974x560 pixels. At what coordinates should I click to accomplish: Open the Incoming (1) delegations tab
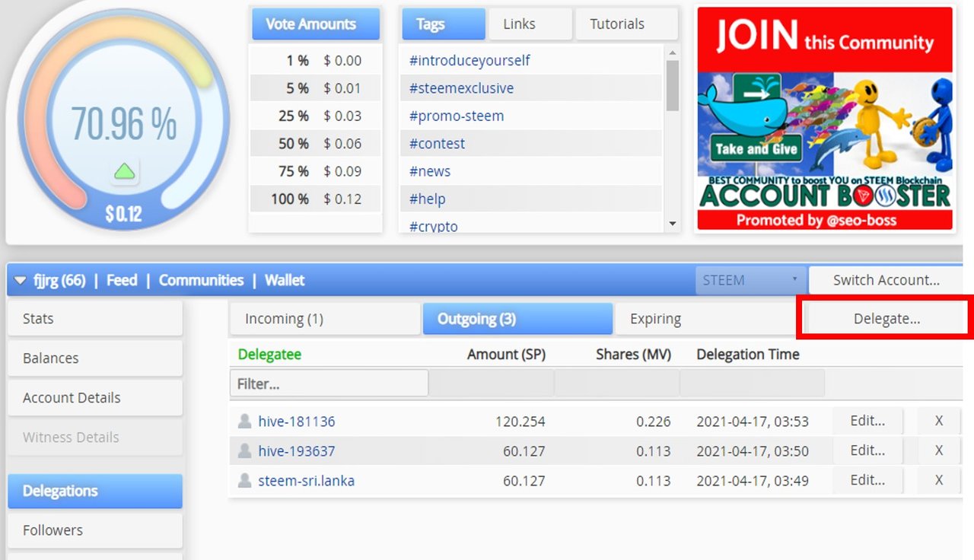point(325,319)
